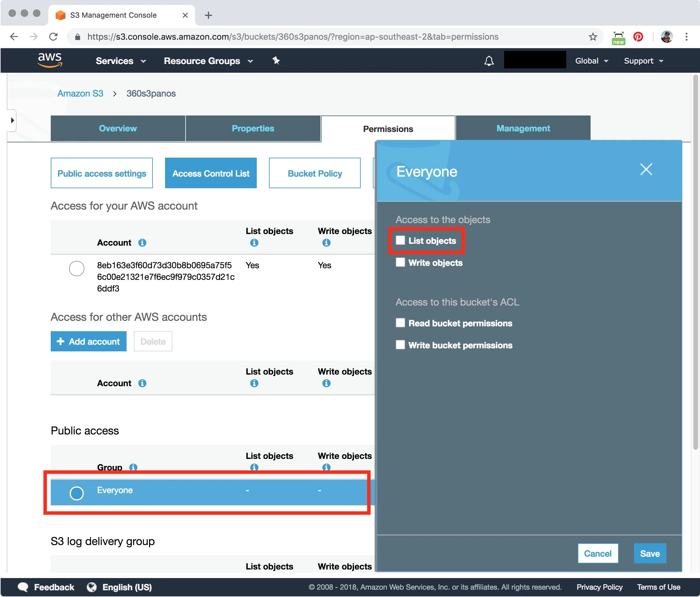Image resolution: width=700 pixels, height=597 pixels.
Task: Click info icon under Write objects in your AWS account table
Action: [x=326, y=243]
